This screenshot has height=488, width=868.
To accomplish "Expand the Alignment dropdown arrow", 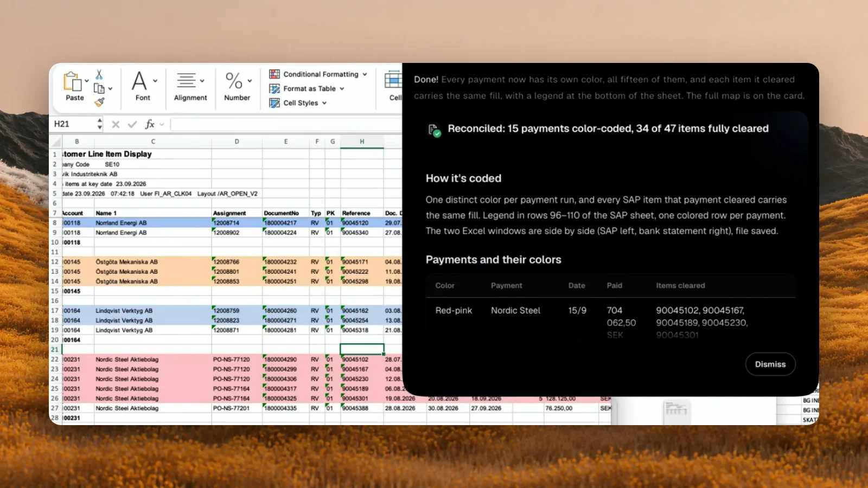I will pyautogui.click(x=202, y=81).
